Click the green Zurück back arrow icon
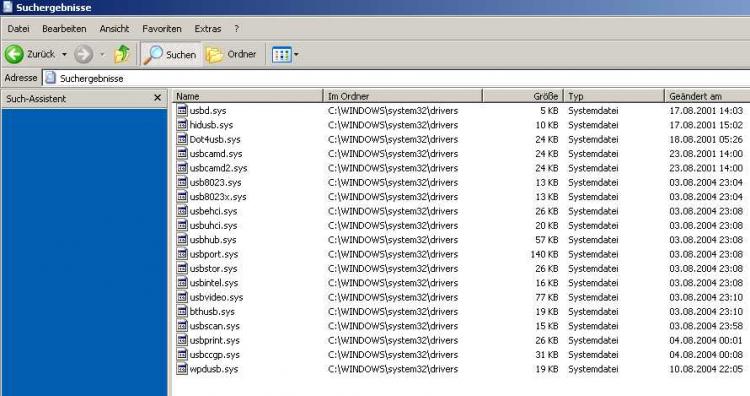This screenshot has width=750, height=396. 14,54
